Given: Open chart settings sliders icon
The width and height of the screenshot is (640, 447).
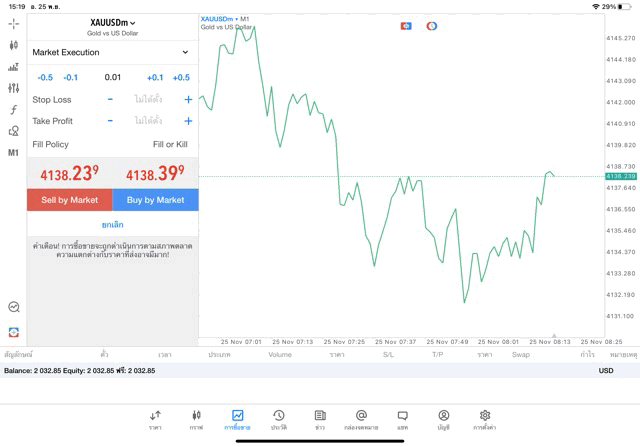Looking at the screenshot, I should (13, 88).
